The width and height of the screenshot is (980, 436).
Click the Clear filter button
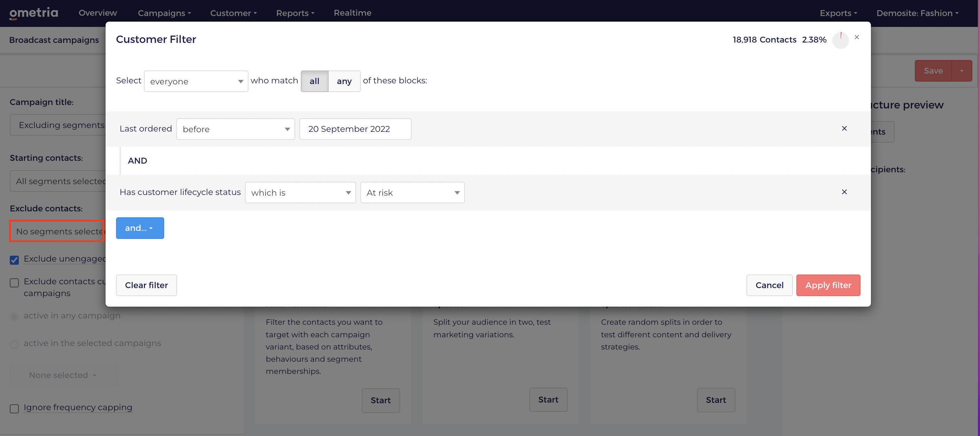pos(146,285)
